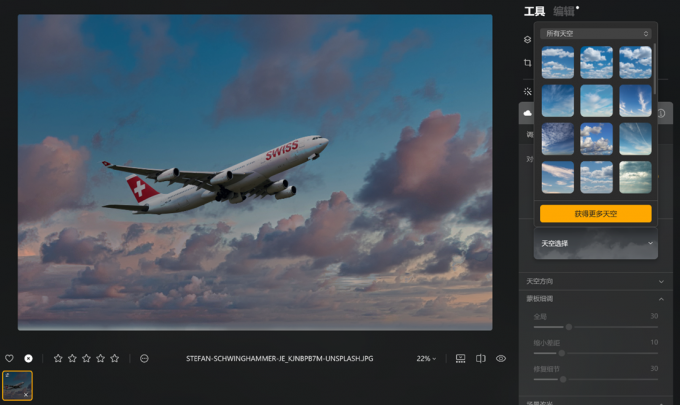The image size is (680, 405).
Task: Adjust the 缩小差距 slider
Action: (562, 353)
